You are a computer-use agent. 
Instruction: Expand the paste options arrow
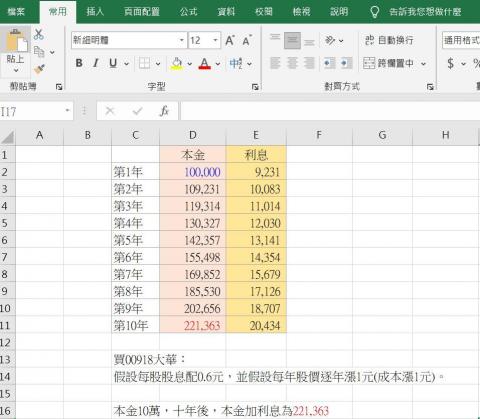(16, 70)
